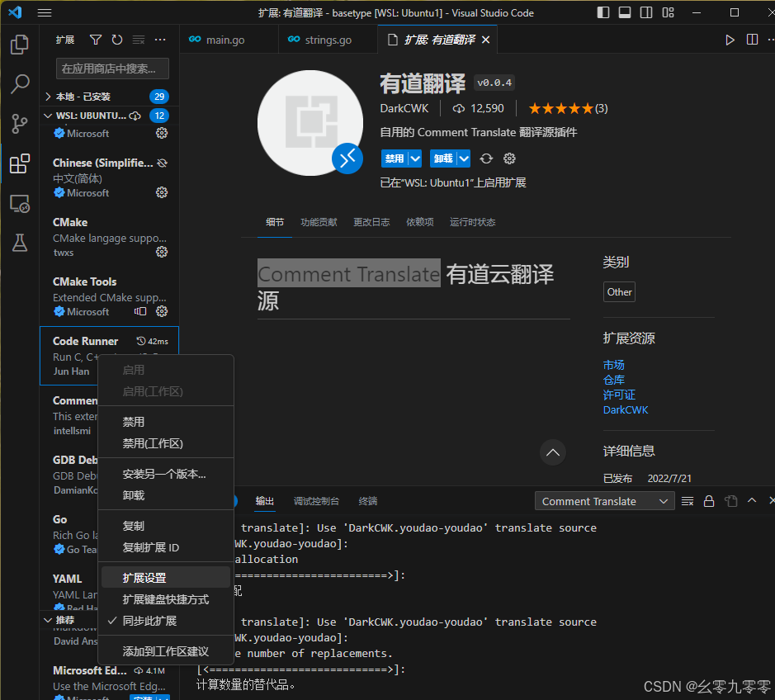
Task: Open DarkCWK publisher link under resources
Action: coord(626,409)
